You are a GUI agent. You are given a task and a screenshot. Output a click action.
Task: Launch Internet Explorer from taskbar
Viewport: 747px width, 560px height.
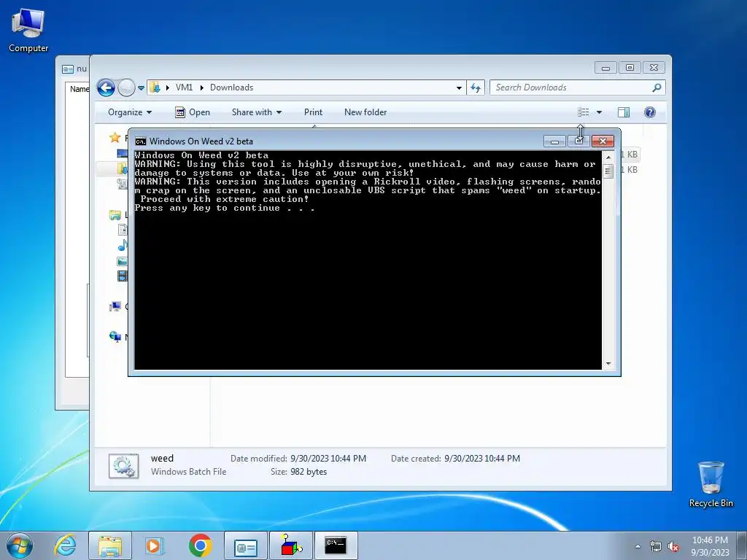65,545
